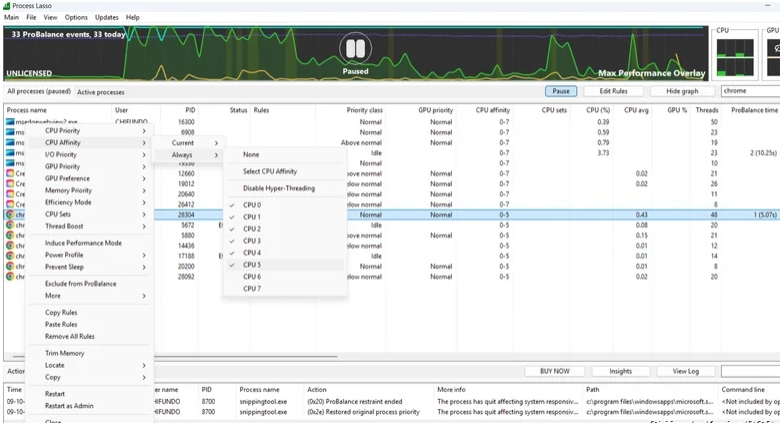Click PID cell 17188

[x=186, y=256]
